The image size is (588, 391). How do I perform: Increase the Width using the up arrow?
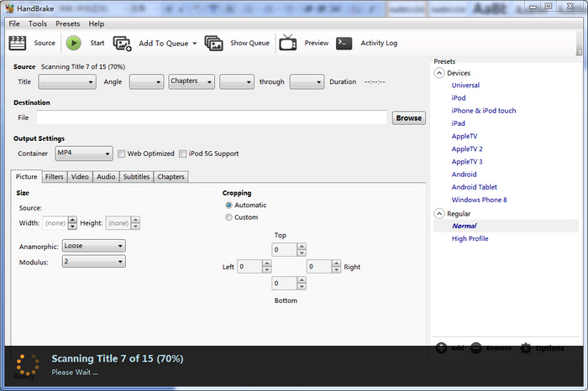[73, 220]
